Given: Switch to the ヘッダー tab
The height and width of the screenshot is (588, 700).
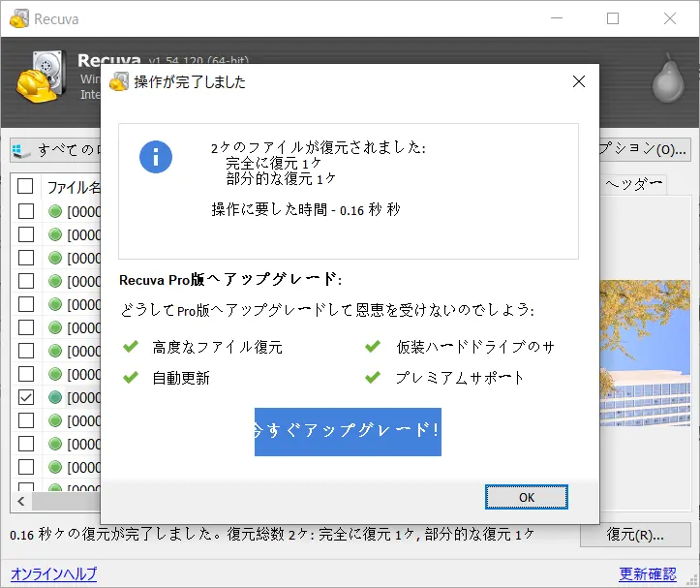Looking at the screenshot, I should tap(634, 184).
